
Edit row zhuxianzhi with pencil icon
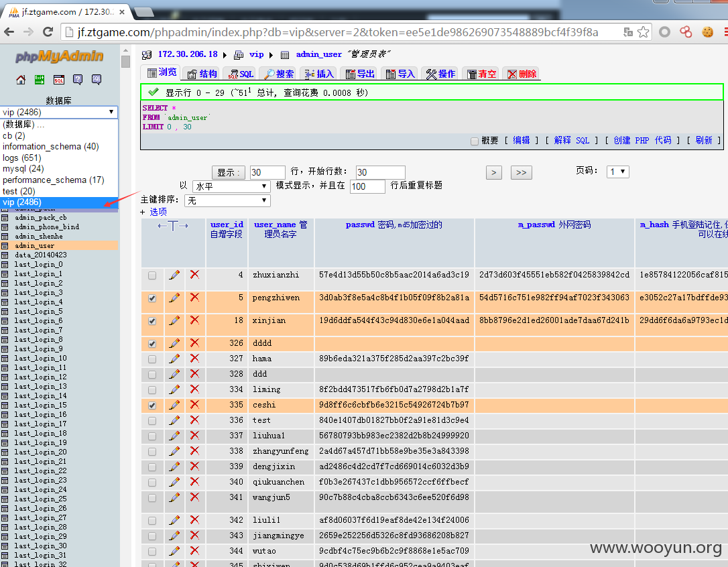click(174, 275)
